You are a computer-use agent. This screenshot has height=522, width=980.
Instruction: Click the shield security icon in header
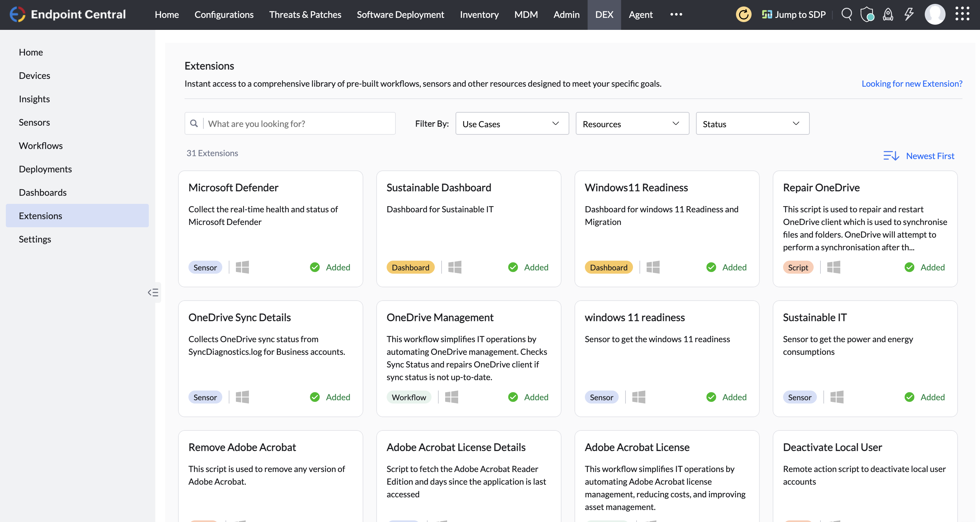[x=867, y=15]
